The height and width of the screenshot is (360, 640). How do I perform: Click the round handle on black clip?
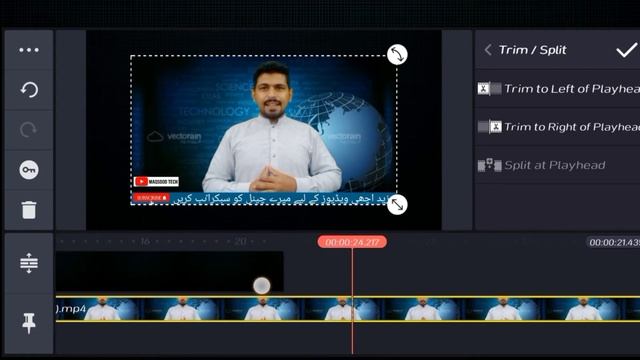[x=262, y=286]
